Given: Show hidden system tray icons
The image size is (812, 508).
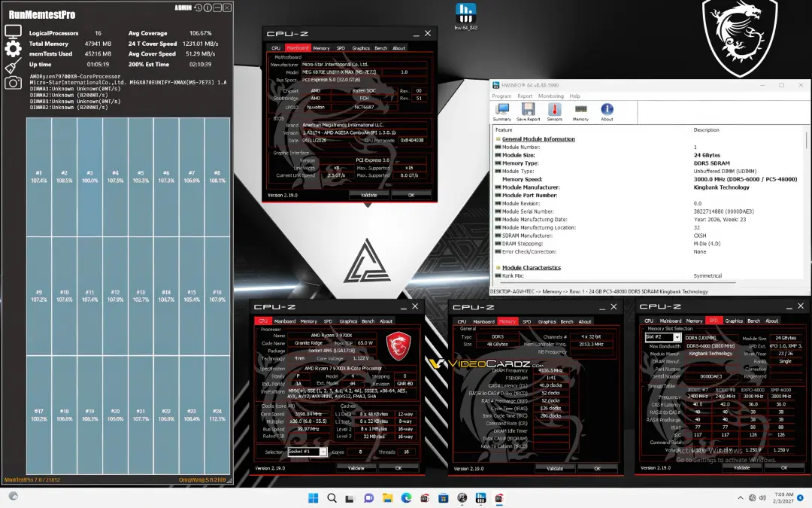Looking at the screenshot, I should pyautogui.click(x=740, y=498).
